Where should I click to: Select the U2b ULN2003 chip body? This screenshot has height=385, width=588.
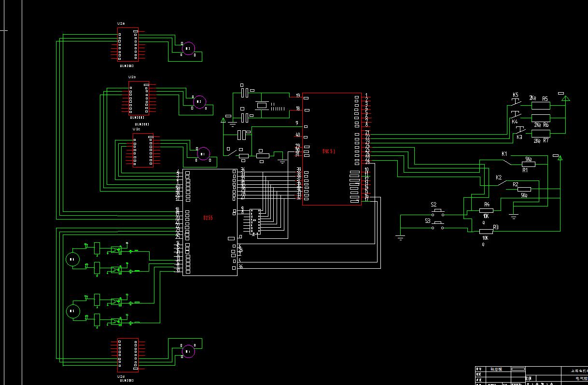click(139, 98)
